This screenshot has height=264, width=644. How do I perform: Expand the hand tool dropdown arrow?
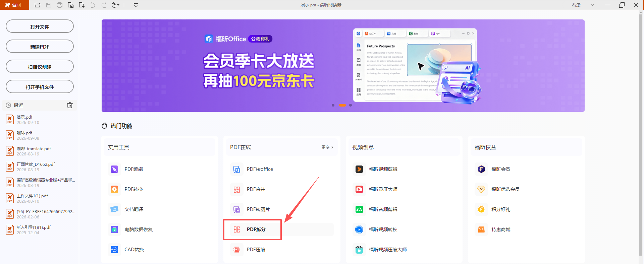[118, 5]
